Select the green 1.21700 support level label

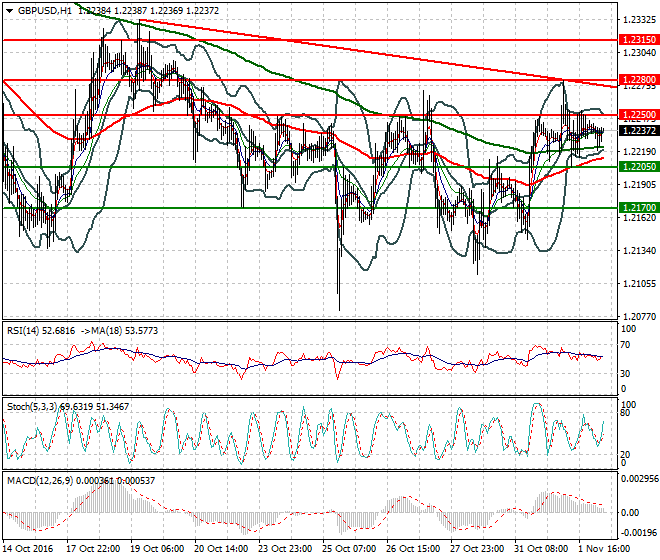tap(639, 208)
